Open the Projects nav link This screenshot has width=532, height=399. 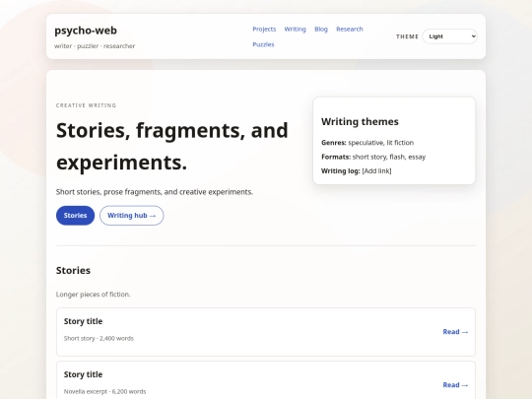click(264, 30)
